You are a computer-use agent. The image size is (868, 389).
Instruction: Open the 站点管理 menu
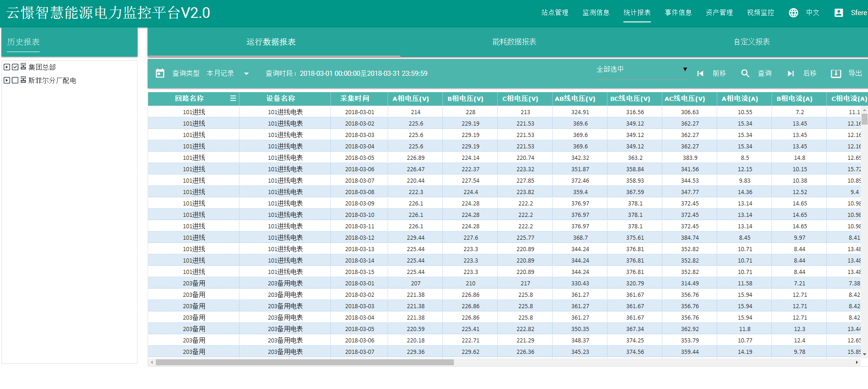(554, 13)
